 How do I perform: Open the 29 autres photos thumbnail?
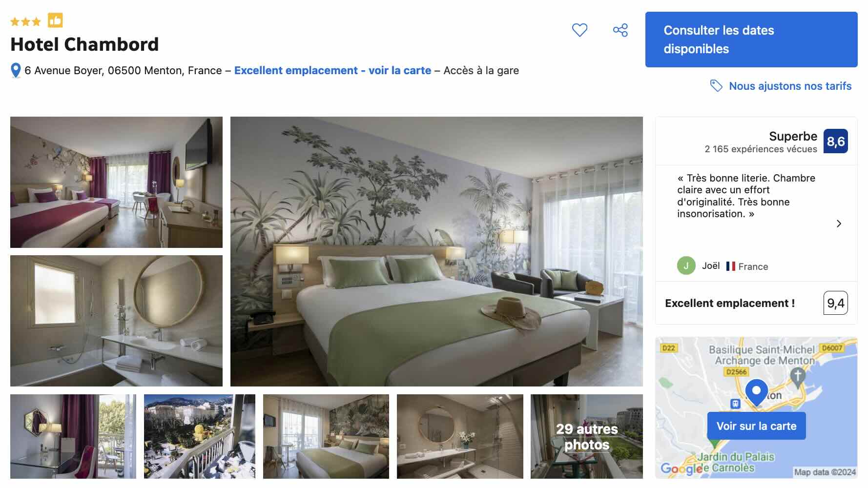(x=587, y=436)
